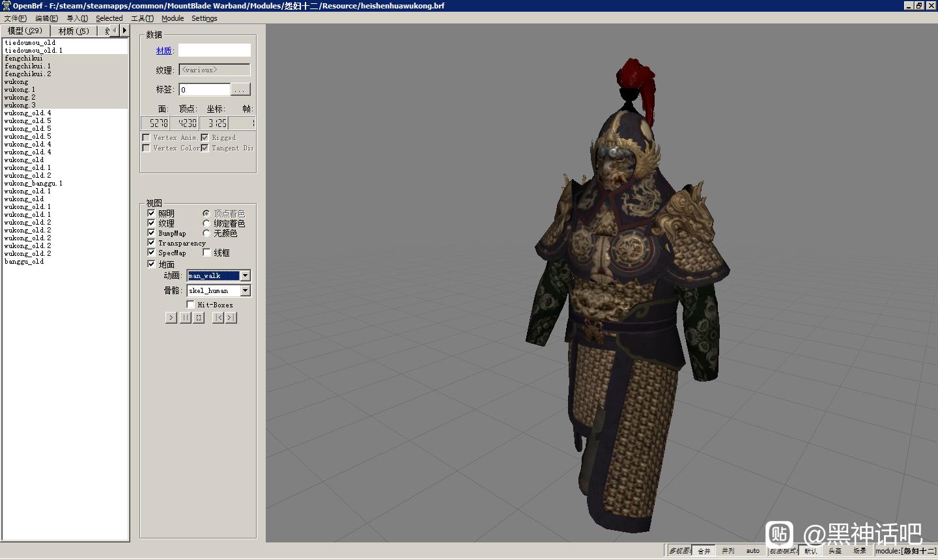The height and width of the screenshot is (560, 938).
Task: Toggle the 地面 floor checkbox
Action: (151, 264)
